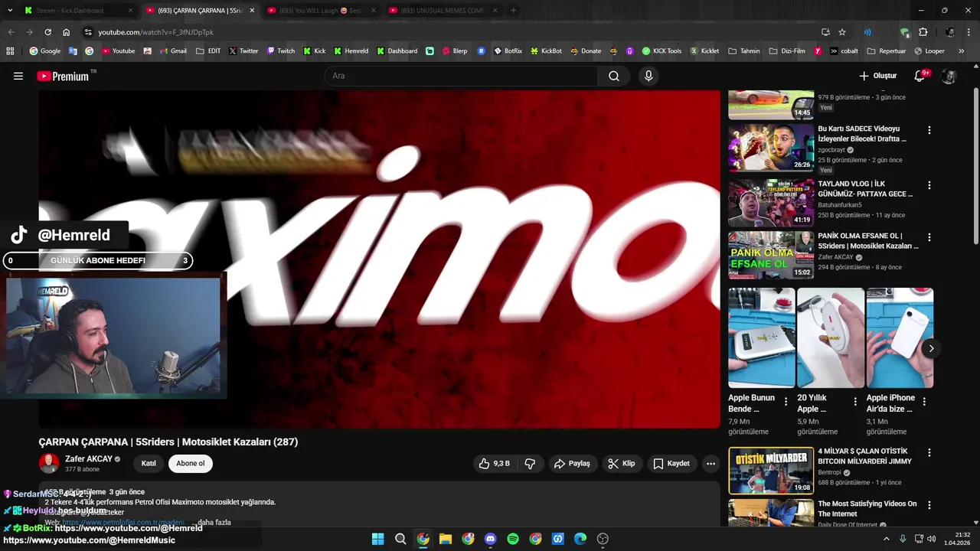Open the Chrome apps grid
This screenshot has height=551, width=980.
pyautogui.click(x=10, y=51)
